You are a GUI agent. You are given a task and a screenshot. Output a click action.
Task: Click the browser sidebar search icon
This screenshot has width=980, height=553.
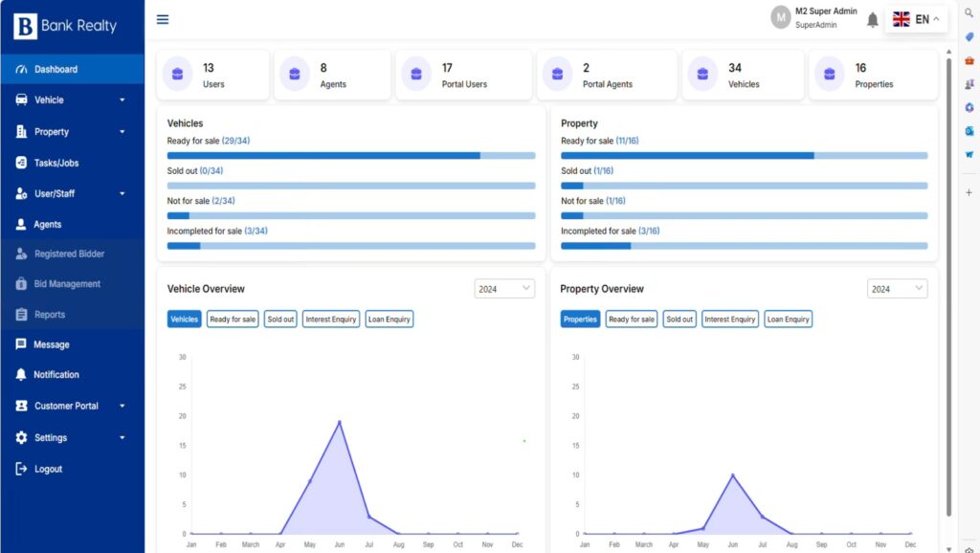[x=969, y=11]
